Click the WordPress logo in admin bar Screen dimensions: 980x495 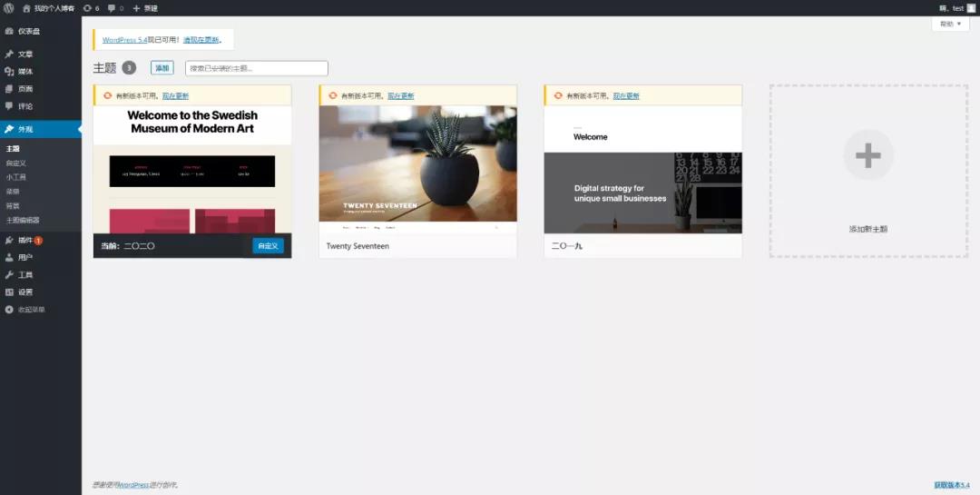pyautogui.click(x=8, y=8)
